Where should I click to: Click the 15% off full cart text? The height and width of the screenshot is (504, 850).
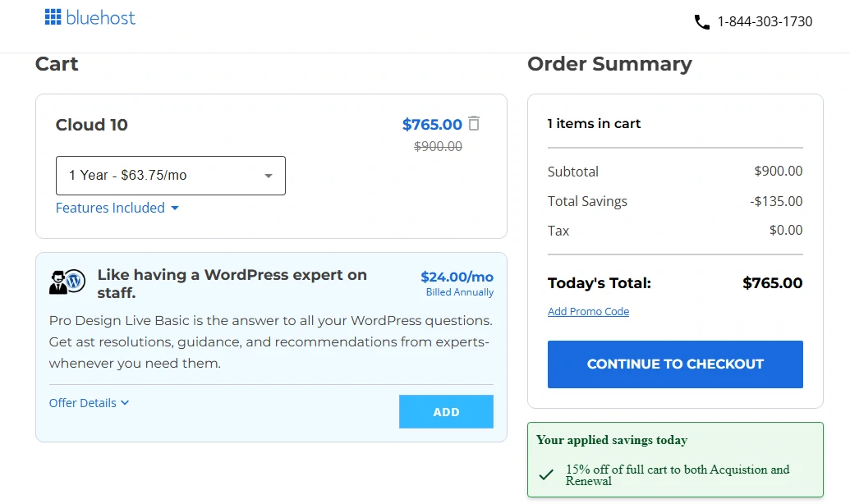(678, 475)
